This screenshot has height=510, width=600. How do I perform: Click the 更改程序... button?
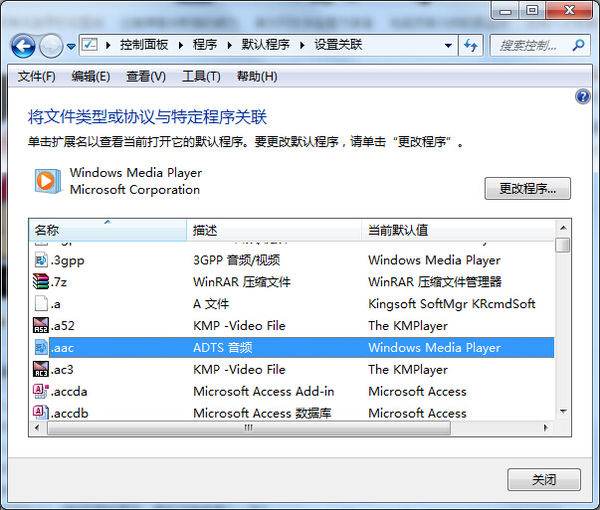click(x=528, y=188)
